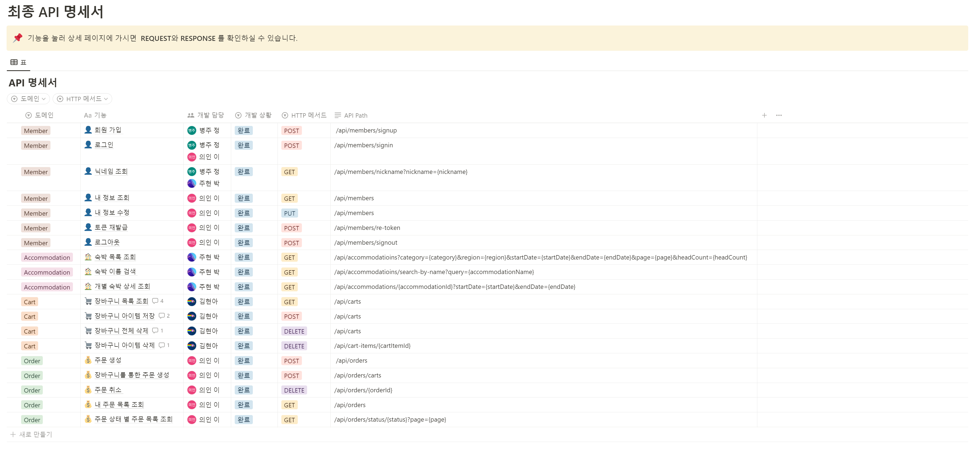Image resolution: width=980 pixels, height=451 pixels.
Task: Click 병주 정 avatar in 회원 가입 row
Action: pyautogui.click(x=192, y=131)
